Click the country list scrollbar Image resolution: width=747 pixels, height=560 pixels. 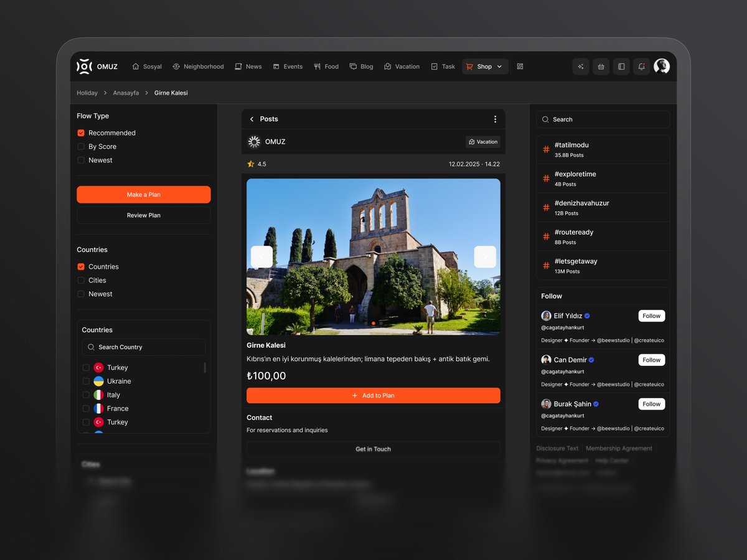205,367
